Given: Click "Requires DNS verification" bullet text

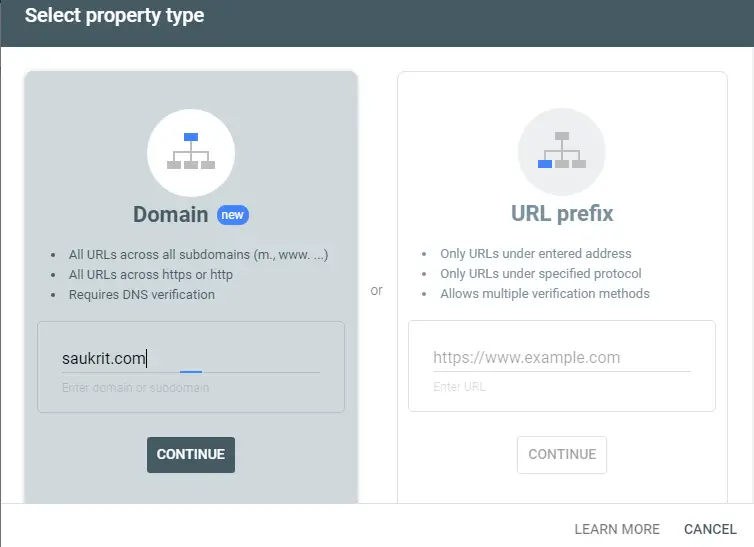Looking at the screenshot, I should [x=142, y=295].
